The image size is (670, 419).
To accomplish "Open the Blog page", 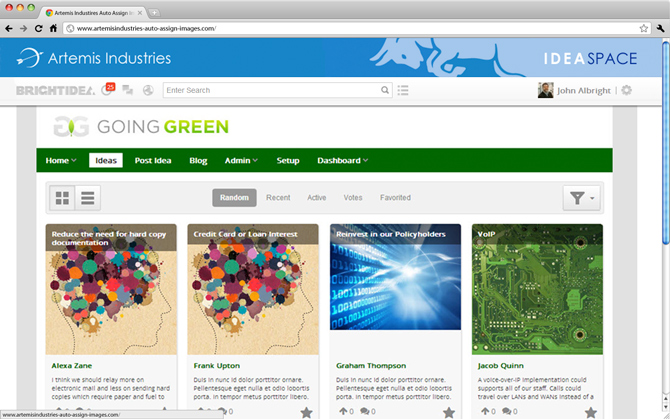I will (198, 161).
